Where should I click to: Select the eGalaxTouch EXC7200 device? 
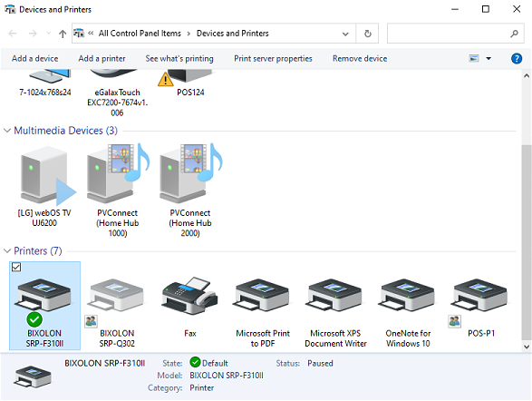[x=118, y=93]
